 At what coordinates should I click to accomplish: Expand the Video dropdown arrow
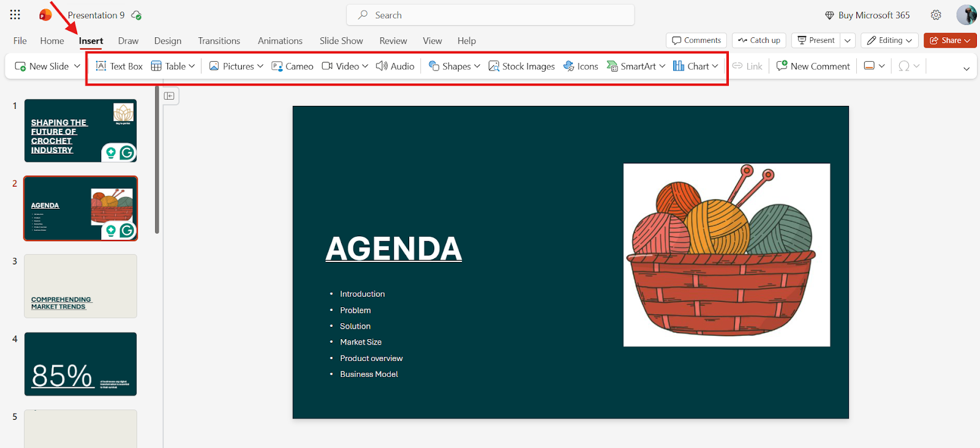coord(366,66)
